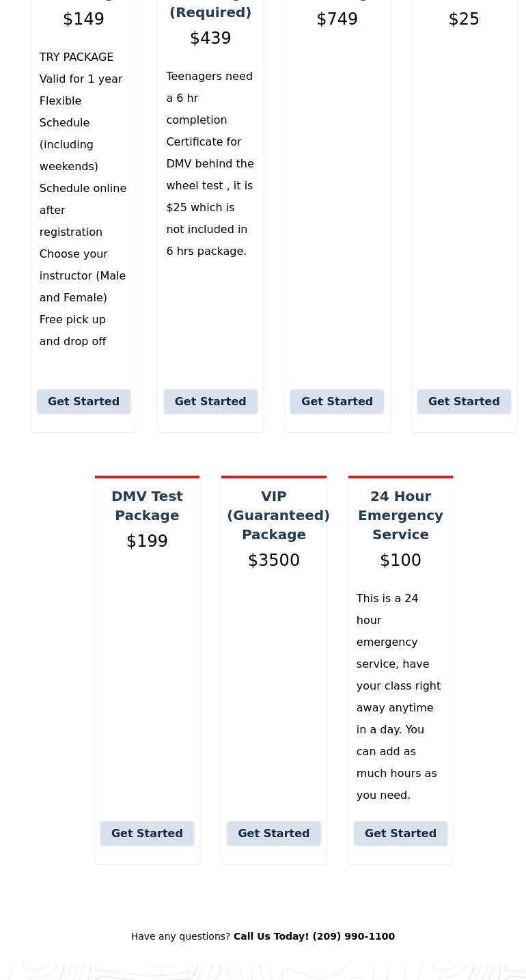Click the 24 hour emergency service description
This screenshot has height=980, width=526.
pyautogui.click(x=398, y=696)
